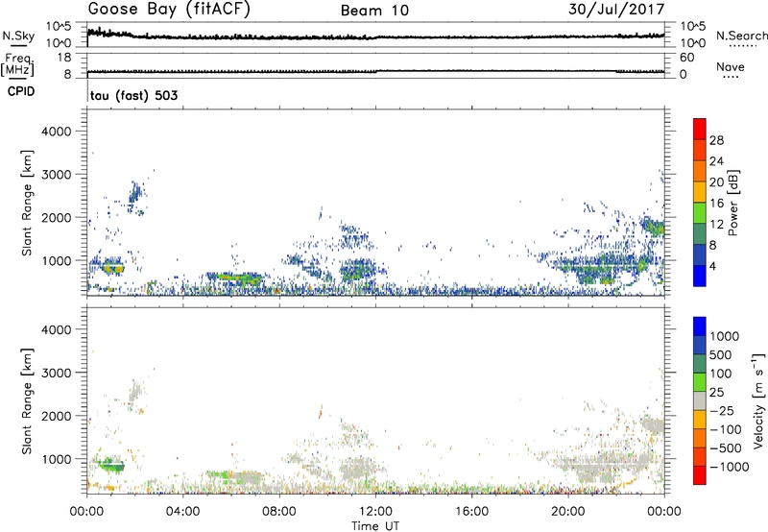Pick the blue top Velocity segment above 1000
This screenshot has height=532, width=768.
[x=700, y=326]
